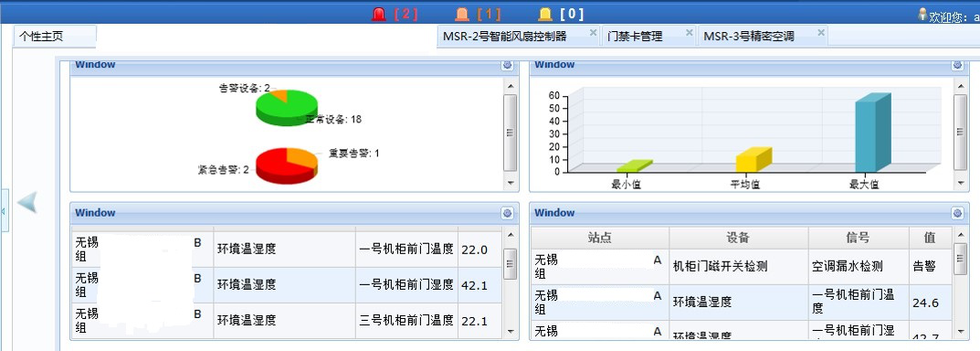Open gear settings of lower-left data window
980x351 pixels.
coord(507,213)
